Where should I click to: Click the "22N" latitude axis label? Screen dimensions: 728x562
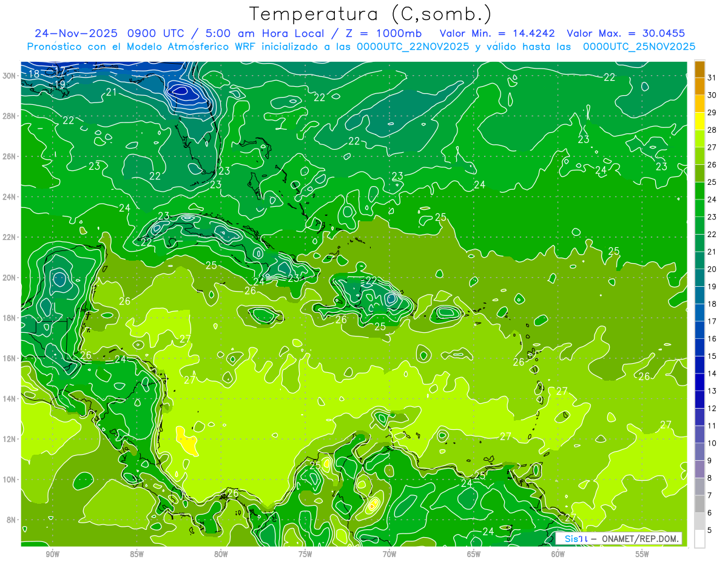(8, 237)
